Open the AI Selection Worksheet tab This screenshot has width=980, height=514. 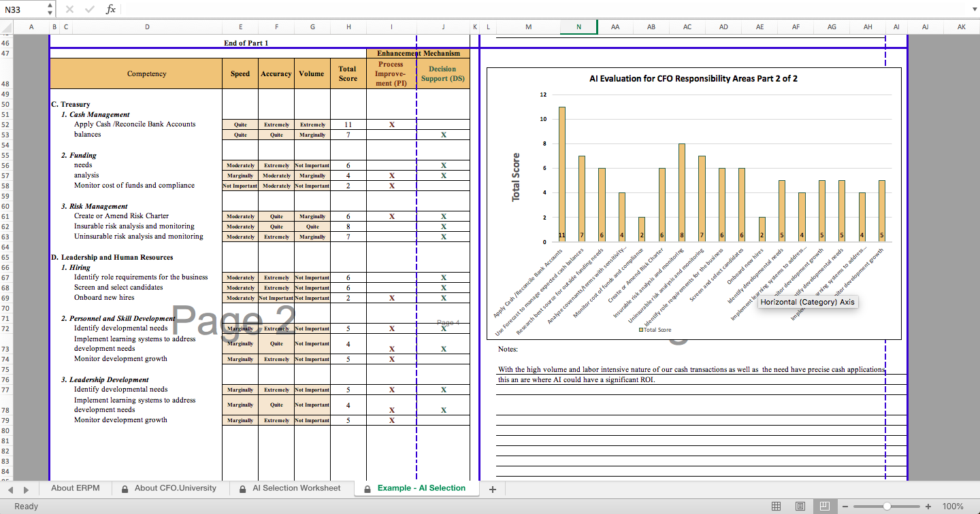tap(291, 488)
